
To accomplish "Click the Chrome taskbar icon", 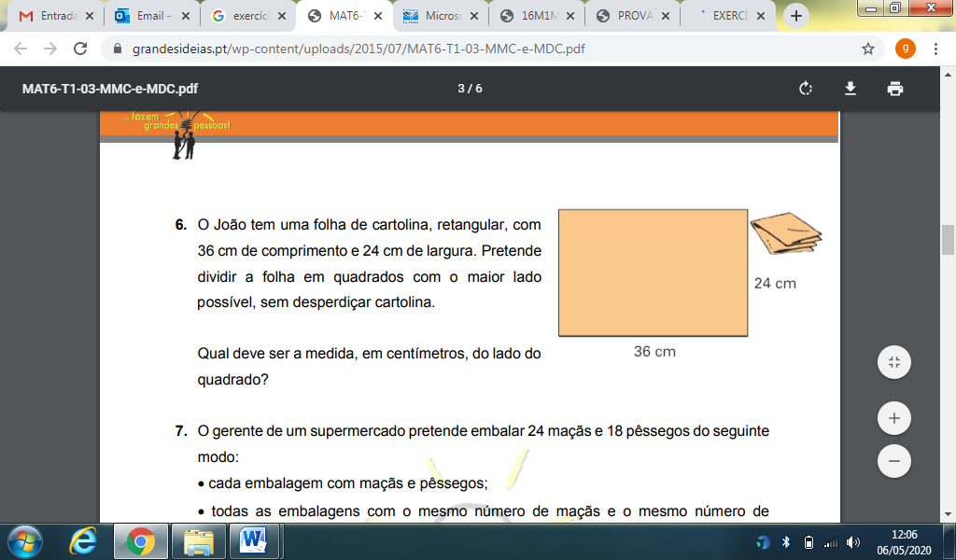I will pyautogui.click(x=141, y=541).
